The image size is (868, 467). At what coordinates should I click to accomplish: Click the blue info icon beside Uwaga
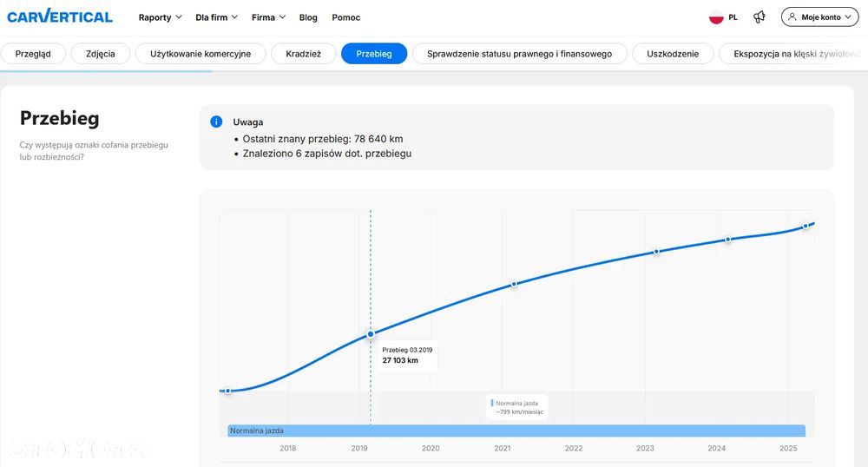pos(216,122)
